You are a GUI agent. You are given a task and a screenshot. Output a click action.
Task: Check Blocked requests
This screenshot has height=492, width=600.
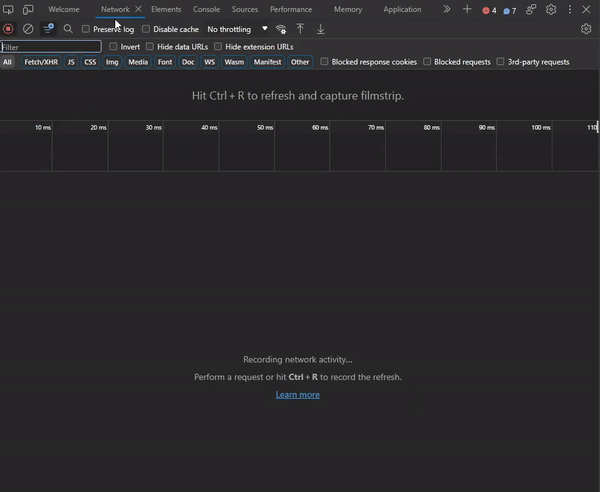tap(427, 61)
